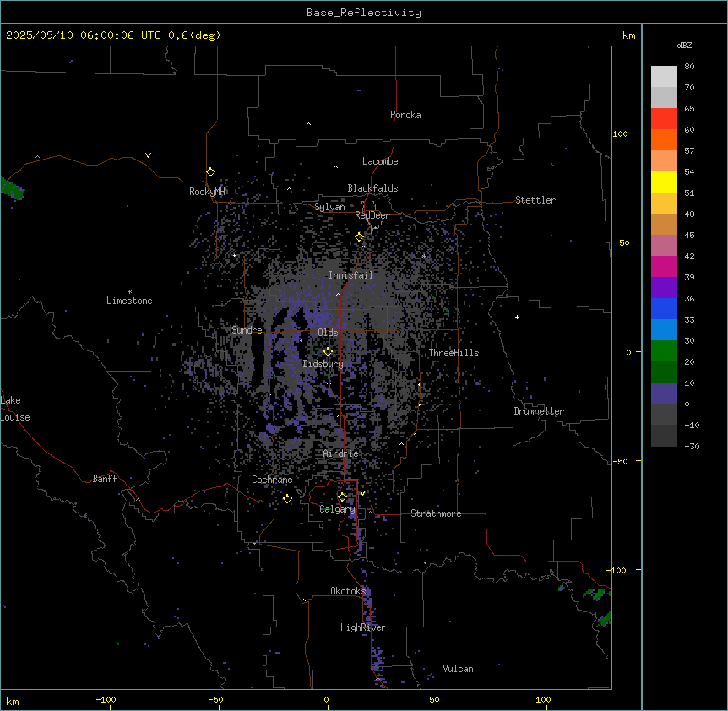The width and height of the screenshot is (728, 711).
Task: Click the Okotoks label
Action: (348, 591)
